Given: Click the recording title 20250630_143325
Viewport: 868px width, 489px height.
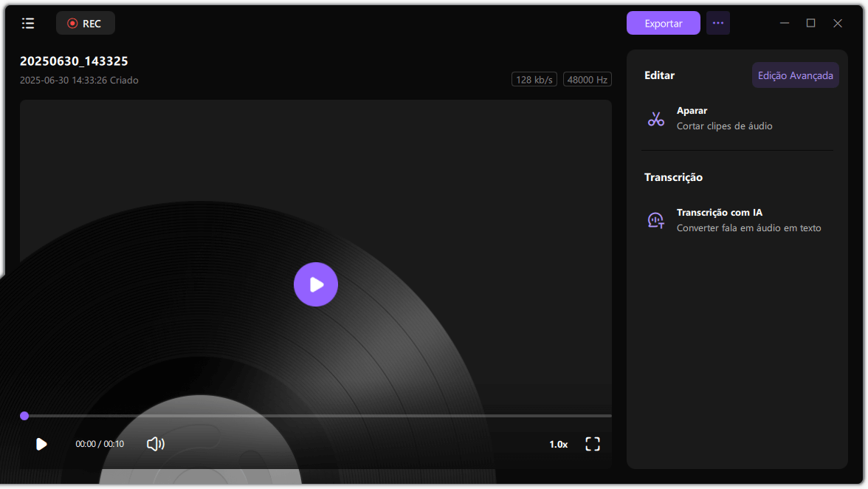Looking at the screenshot, I should coord(74,61).
